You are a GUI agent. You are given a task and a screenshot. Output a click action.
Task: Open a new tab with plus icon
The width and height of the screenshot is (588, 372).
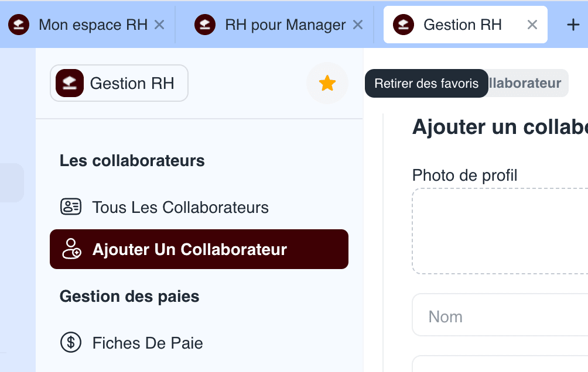[573, 25]
